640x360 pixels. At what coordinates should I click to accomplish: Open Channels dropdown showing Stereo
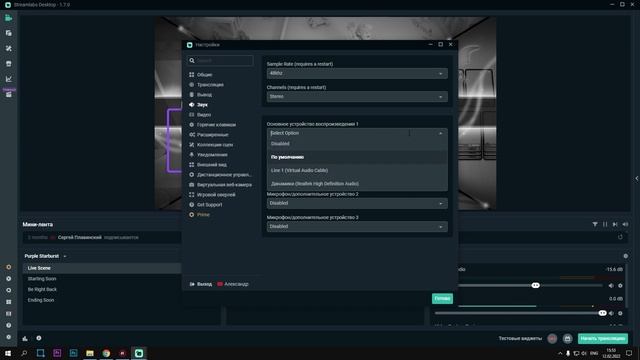pyautogui.click(x=357, y=97)
